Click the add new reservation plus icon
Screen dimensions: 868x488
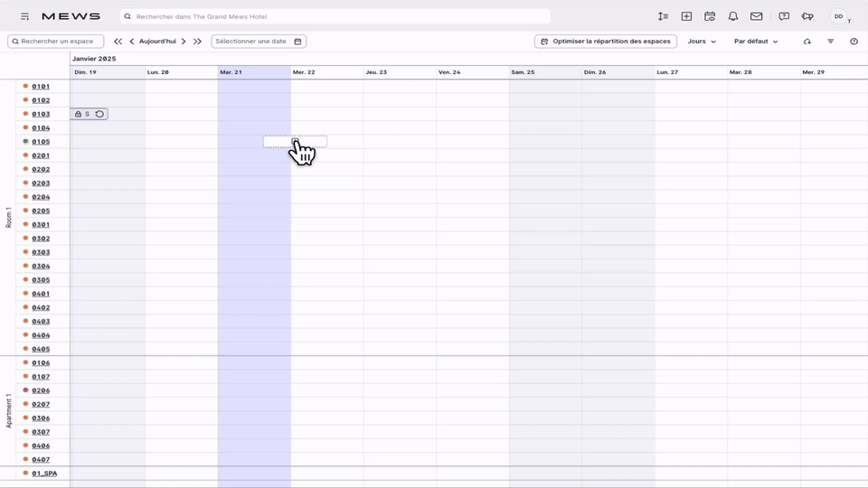[x=686, y=16]
